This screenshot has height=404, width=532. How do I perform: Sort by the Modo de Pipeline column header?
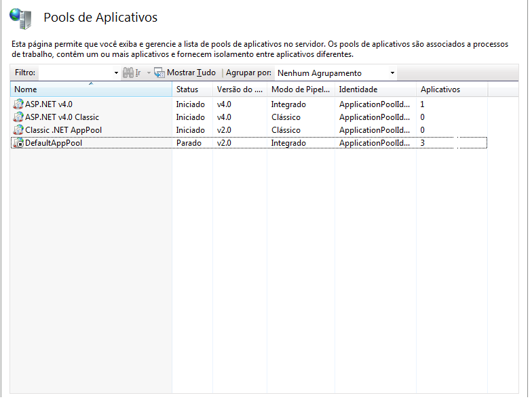[x=301, y=89]
